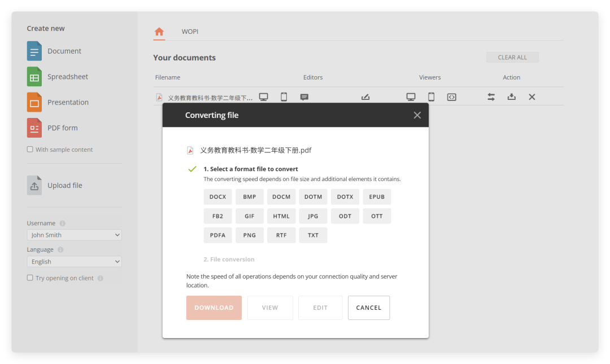Click the EDIT button in dialog
Viewport: 610px width, 364px height.
coord(320,308)
